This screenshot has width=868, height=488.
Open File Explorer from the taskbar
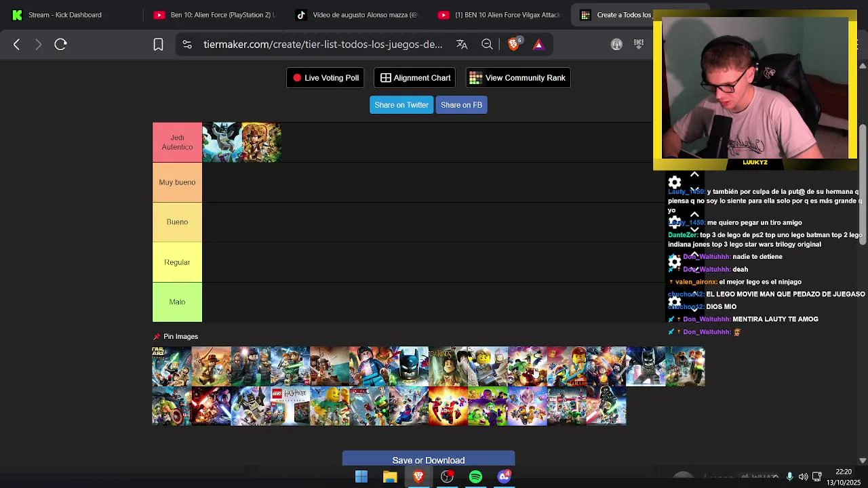[390, 477]
